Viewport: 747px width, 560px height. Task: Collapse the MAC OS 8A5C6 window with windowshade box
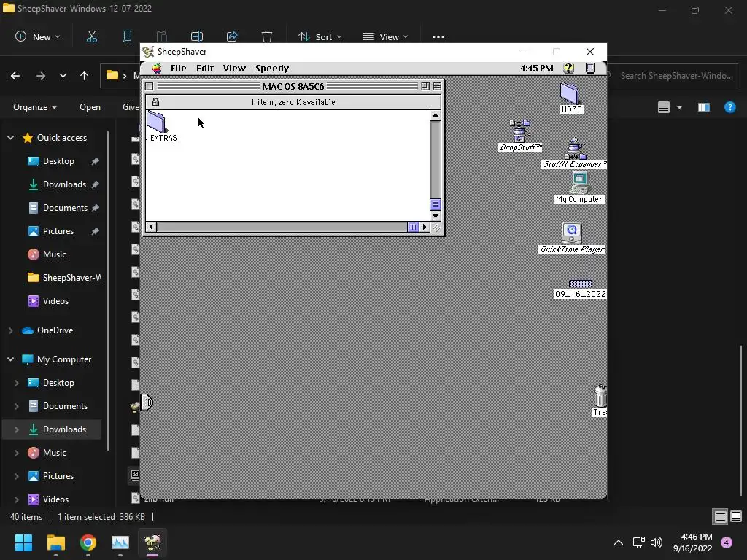[x=437, y=86]
